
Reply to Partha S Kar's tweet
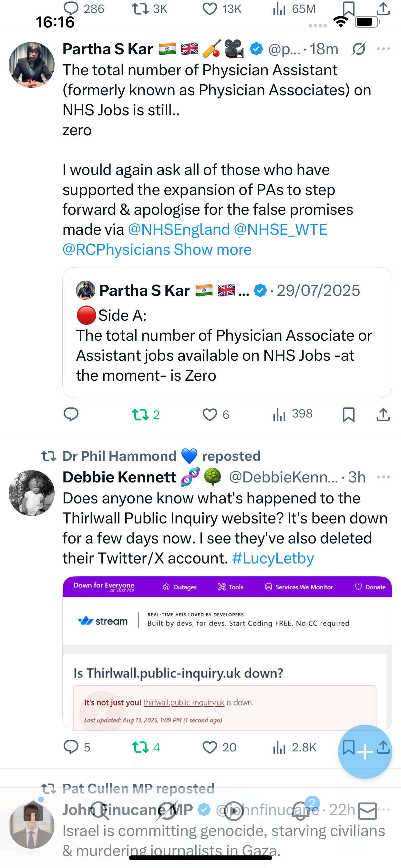pyautogui.click(x=71, y=414)
